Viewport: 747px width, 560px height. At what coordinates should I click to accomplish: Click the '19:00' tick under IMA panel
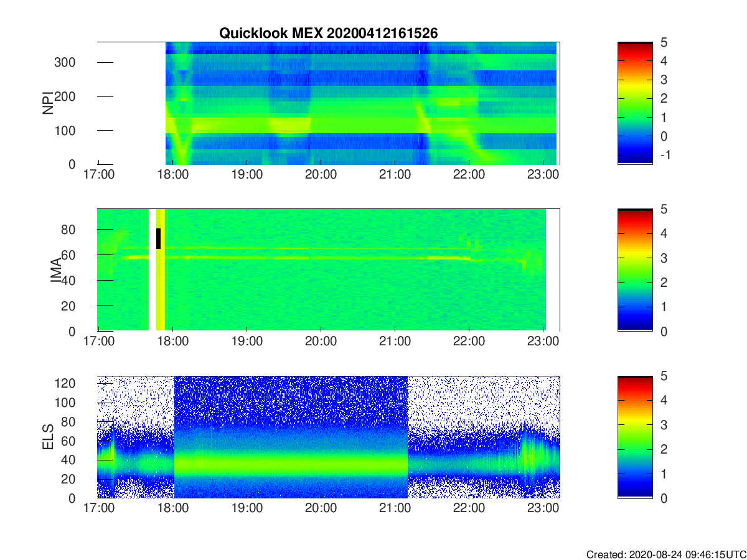pos(247,342)
